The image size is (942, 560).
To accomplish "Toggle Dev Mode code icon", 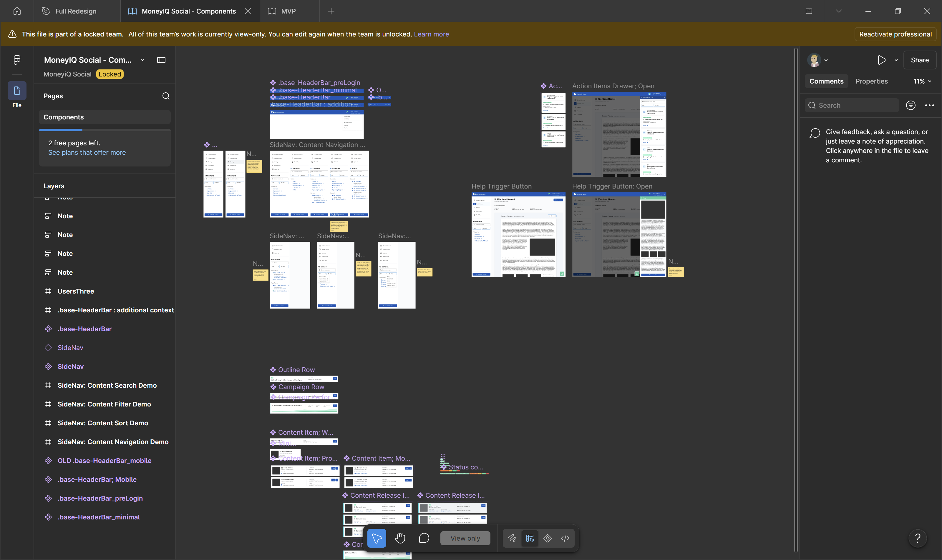I will (x=565, y=538).
